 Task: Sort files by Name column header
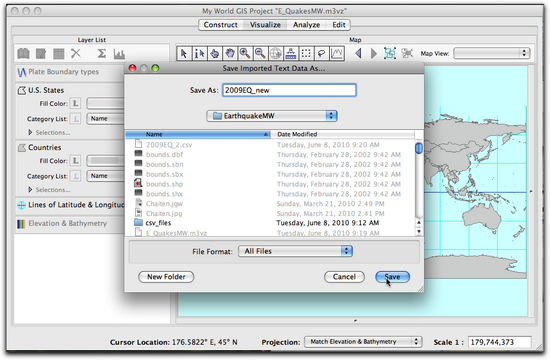[198, 134]
